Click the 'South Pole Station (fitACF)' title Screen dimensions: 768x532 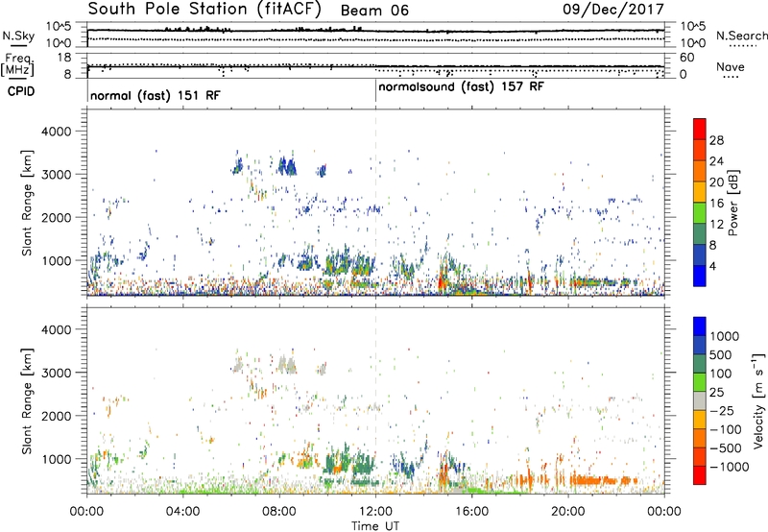click(x=204, y=10)
